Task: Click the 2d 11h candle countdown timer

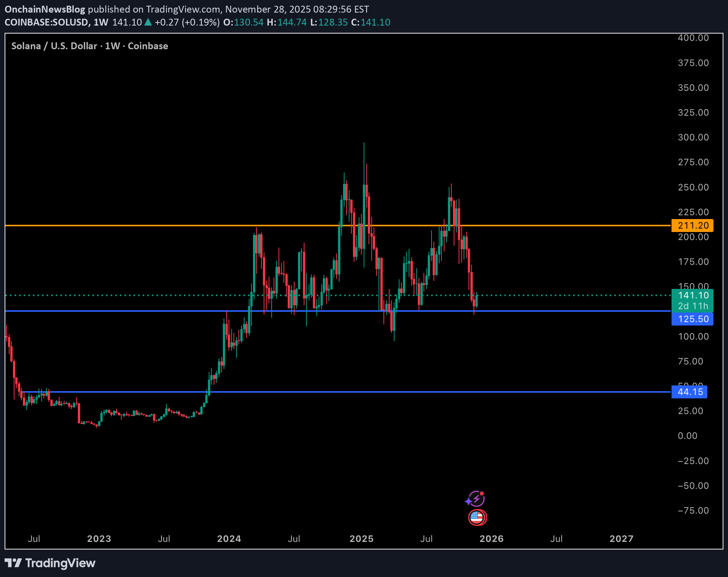Action: tap(693, 306)
